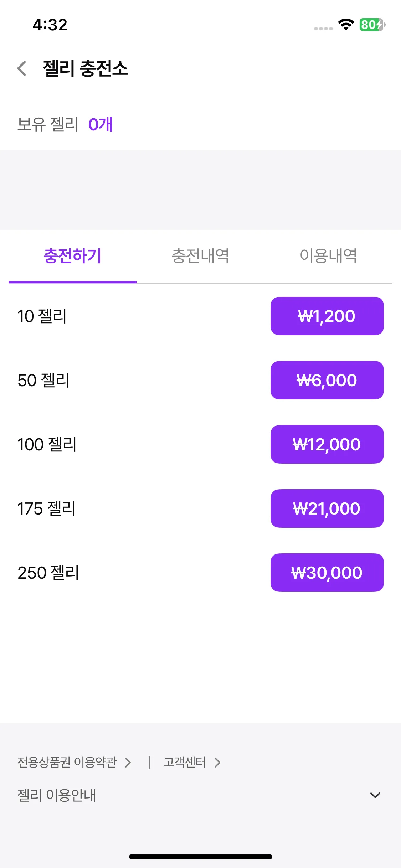
Task: Tap chevron next to 전용상품권 이용약관
Action: 128,763
